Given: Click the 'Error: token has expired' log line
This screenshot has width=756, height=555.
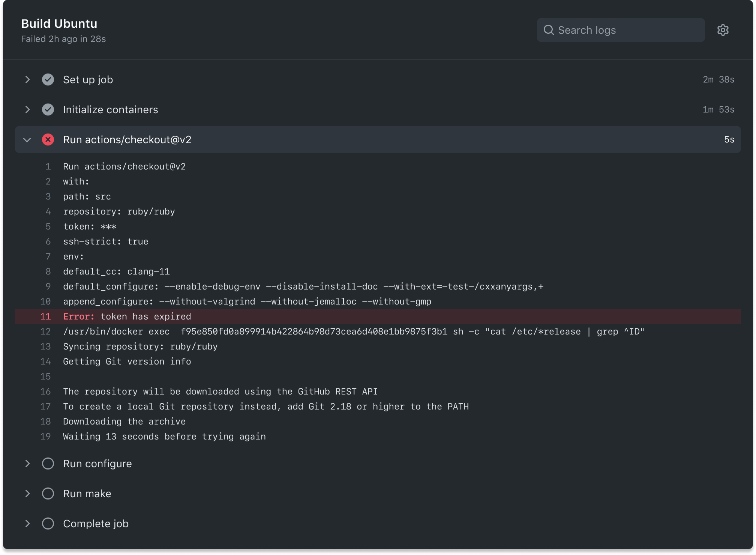Looking at the screenshot, I should (x=127, y=316).
